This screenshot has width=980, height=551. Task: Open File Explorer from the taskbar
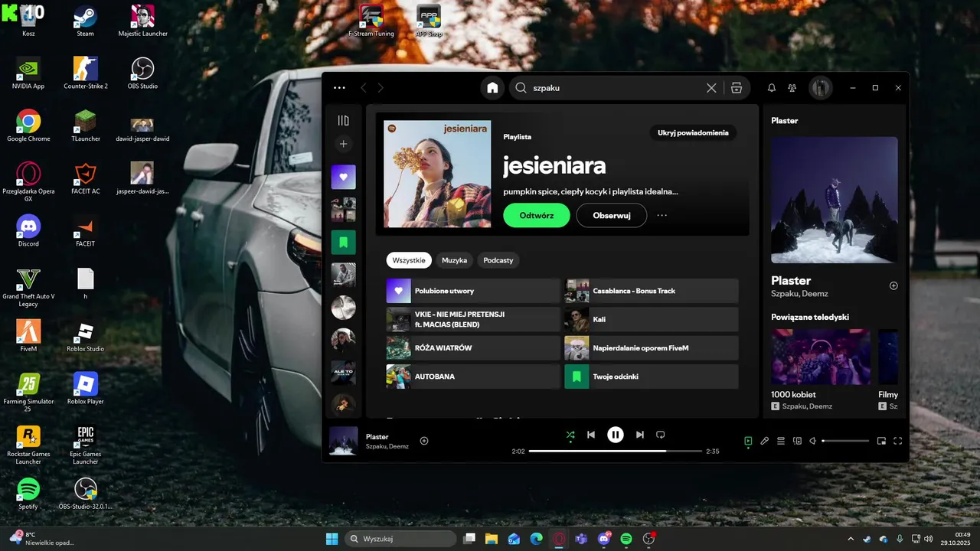[491, 539]
